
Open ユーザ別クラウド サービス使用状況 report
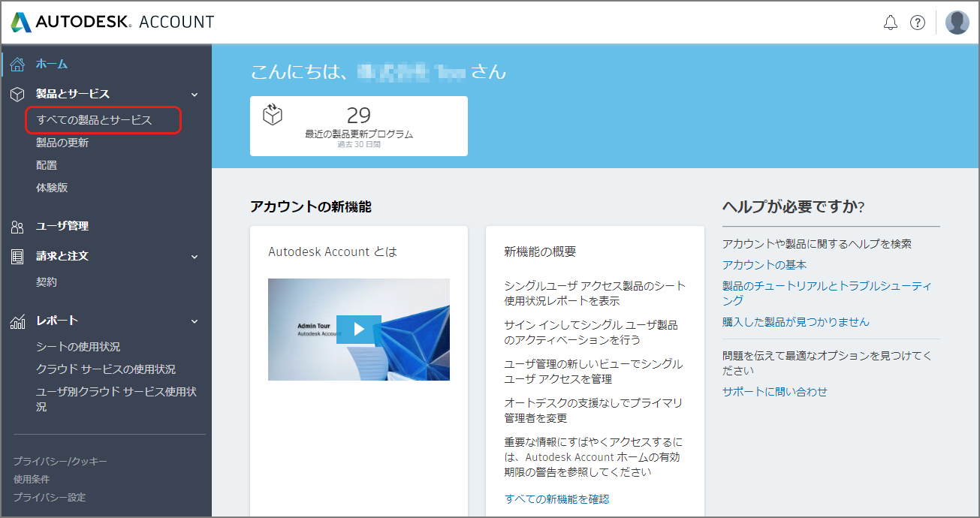click(116, 399)
